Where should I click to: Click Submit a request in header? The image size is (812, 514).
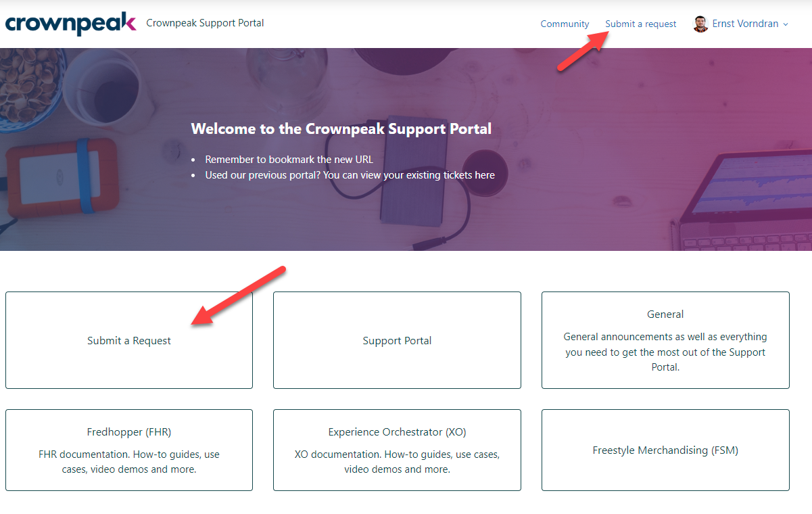pyautogui.click(x=641, y=24)
